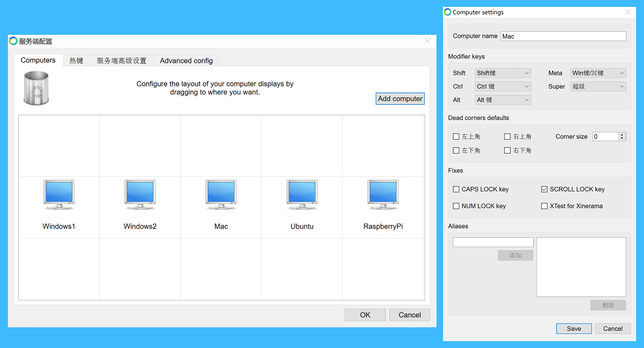Click the Mac computer icon
The image size is (644, 348).
pos(221,195)
